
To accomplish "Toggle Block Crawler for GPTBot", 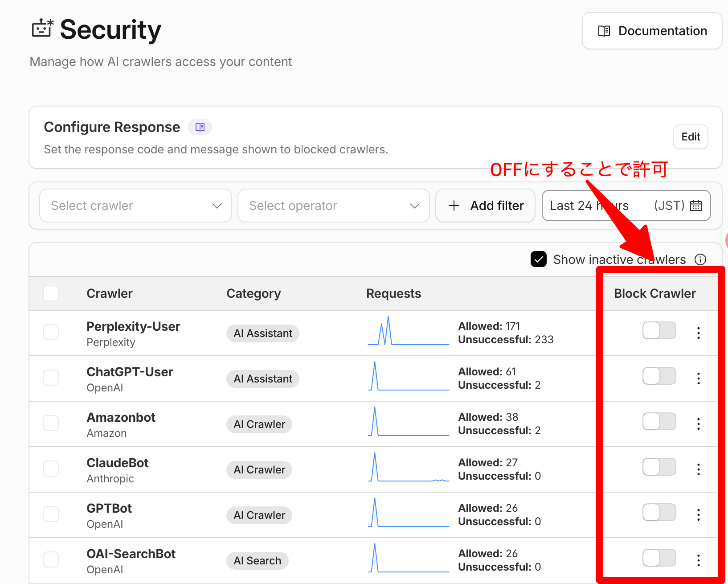I will [x=659, y=512].
